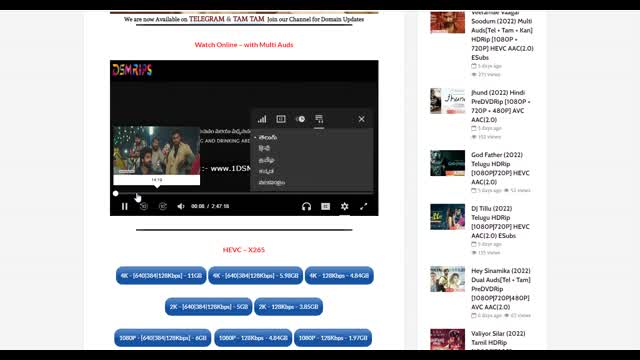Click the DSMRIPS logo in player

click(132, 70)
